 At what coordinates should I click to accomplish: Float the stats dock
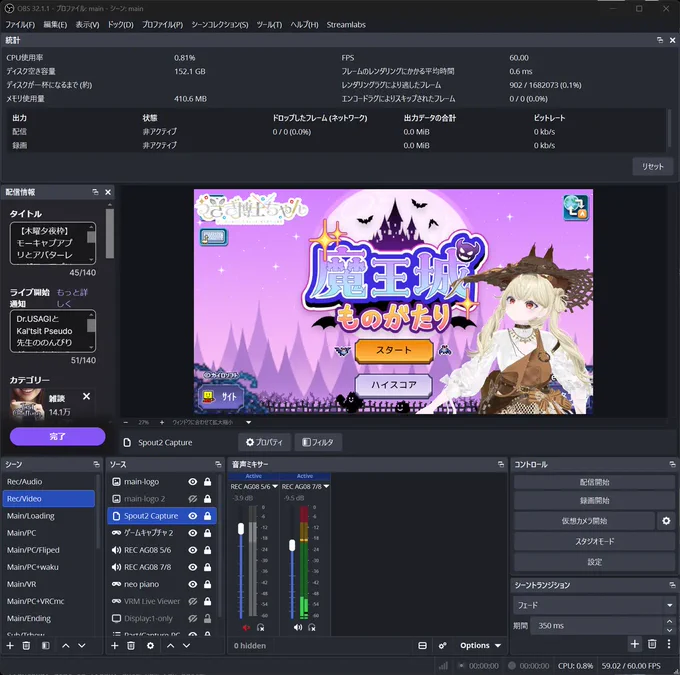tap(660, 40)
